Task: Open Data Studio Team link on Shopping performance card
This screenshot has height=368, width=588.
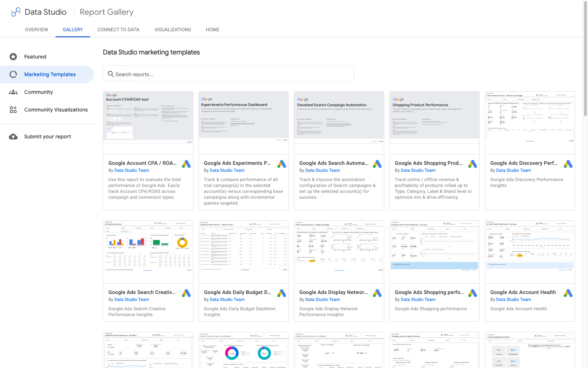Action: tap(418, 300)
